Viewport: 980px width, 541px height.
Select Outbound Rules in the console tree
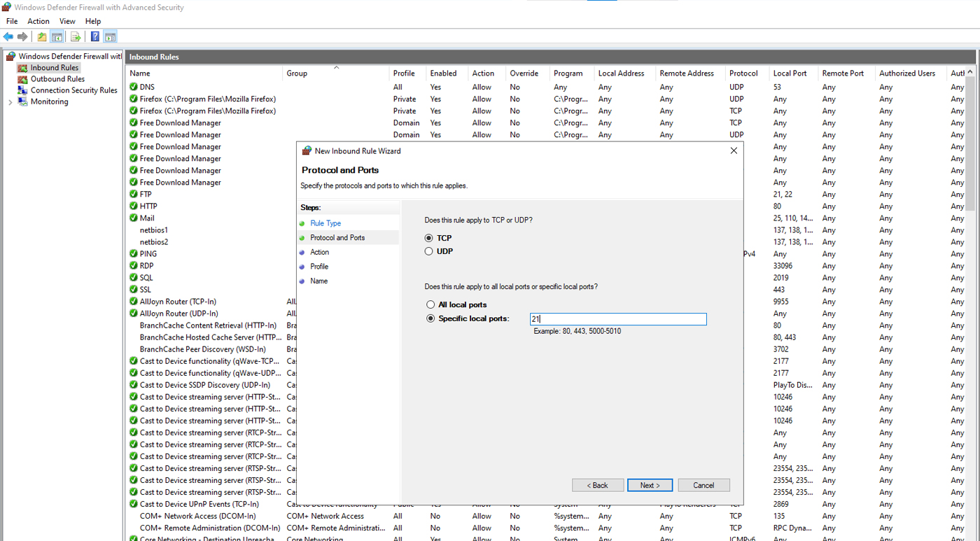(57, 79)
